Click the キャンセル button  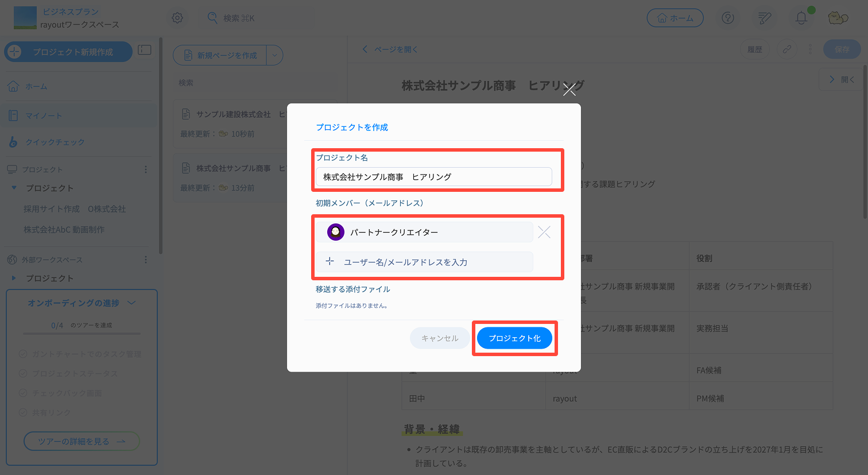click(x=440, y=338)
